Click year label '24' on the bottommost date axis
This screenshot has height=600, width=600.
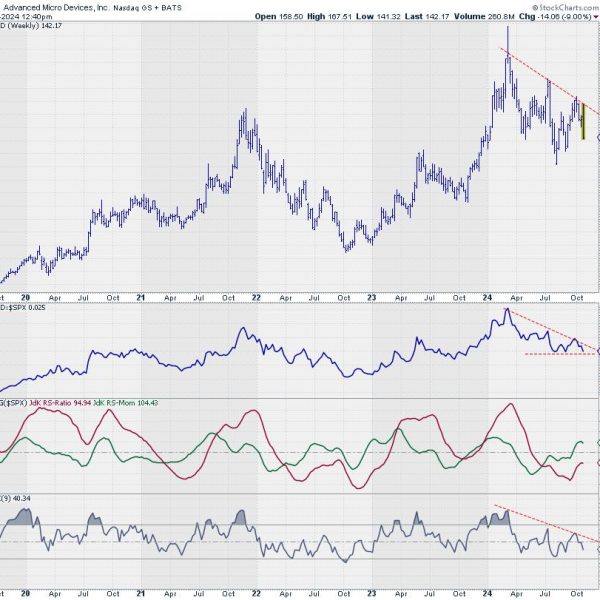[487, 593]
